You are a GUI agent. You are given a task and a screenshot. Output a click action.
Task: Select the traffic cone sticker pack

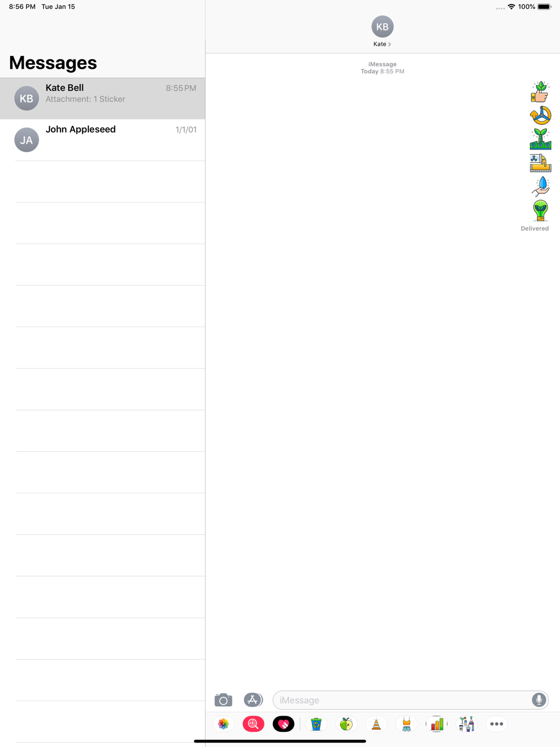[376, 724]
